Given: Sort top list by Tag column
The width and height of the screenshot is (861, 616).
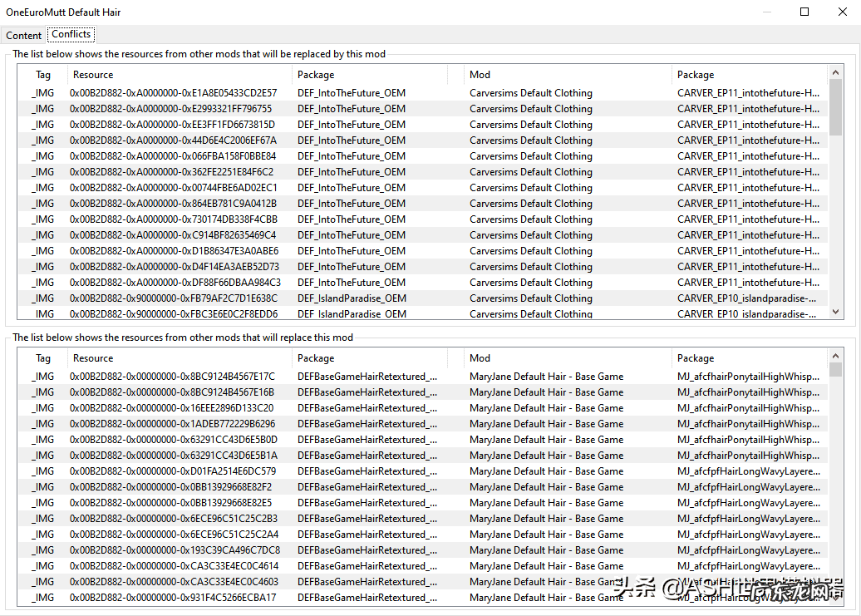Looking at the screenshot, I should [x=43, y=75].
